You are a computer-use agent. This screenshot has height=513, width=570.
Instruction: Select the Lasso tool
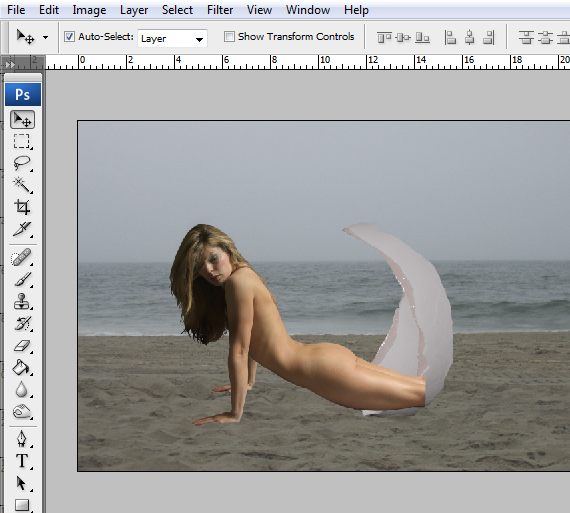pos(22,163)
